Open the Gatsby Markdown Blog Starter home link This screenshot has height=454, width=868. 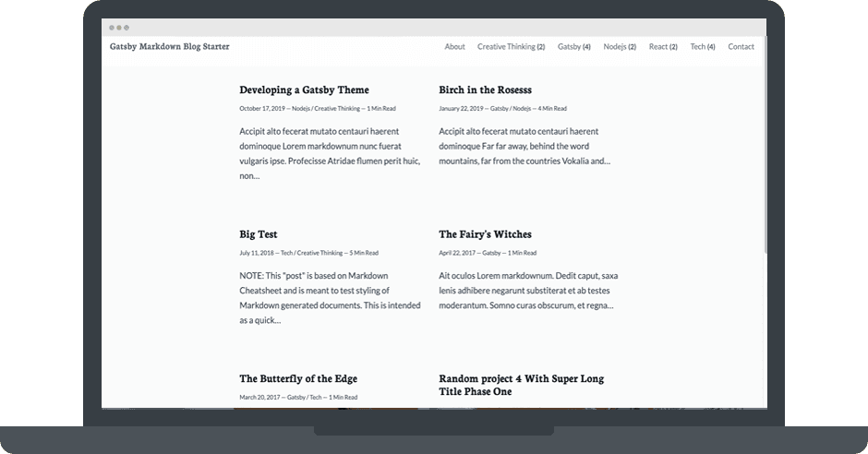(169, 46)
